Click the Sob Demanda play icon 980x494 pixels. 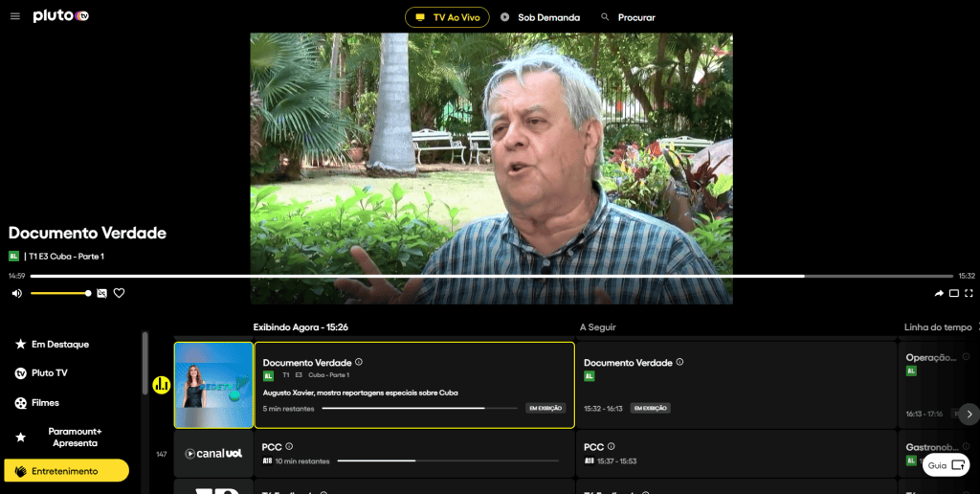tap(505, 17)
